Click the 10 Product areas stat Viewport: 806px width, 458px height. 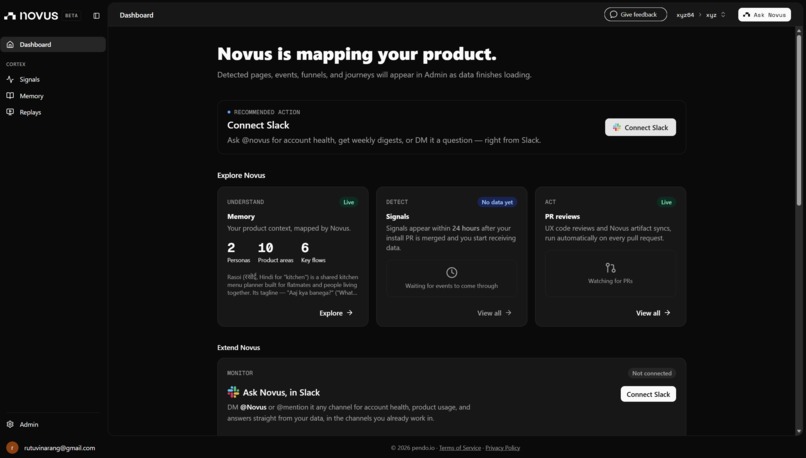[x=276, y=252]
